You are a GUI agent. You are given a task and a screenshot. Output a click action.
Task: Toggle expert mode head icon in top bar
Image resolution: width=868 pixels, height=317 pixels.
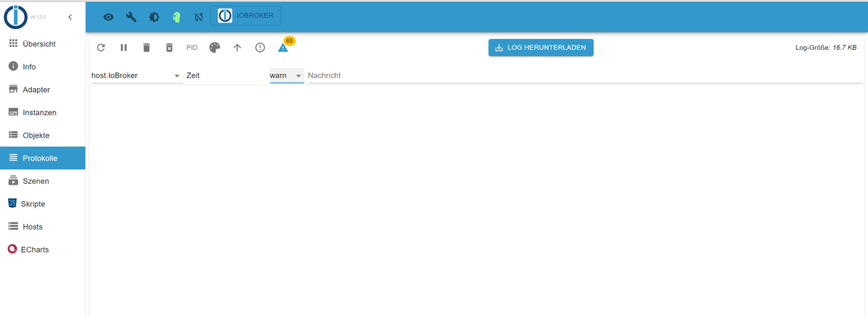[176, 17]
